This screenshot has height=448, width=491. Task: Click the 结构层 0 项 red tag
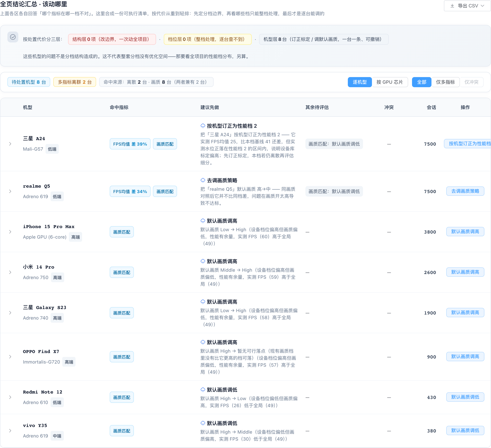pyautogui.click(x=112, y=39)
